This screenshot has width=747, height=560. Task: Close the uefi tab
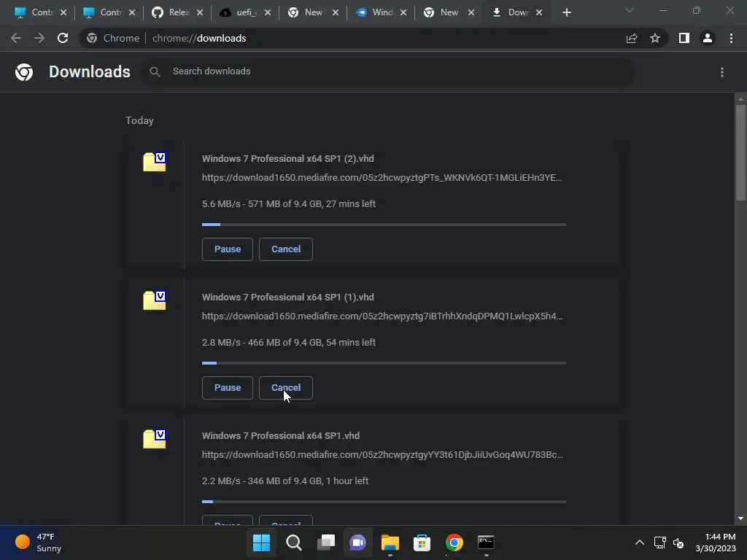click(x=268, y=12)
